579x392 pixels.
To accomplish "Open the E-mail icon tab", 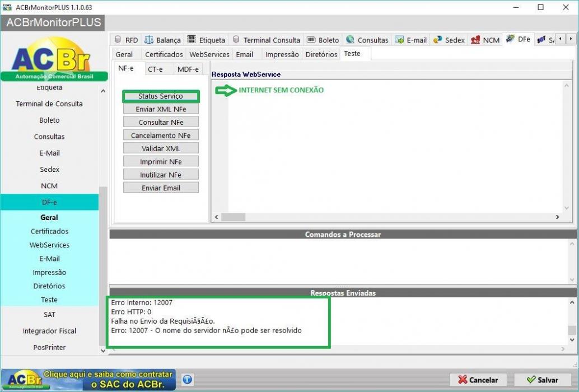I will point(410,40).
